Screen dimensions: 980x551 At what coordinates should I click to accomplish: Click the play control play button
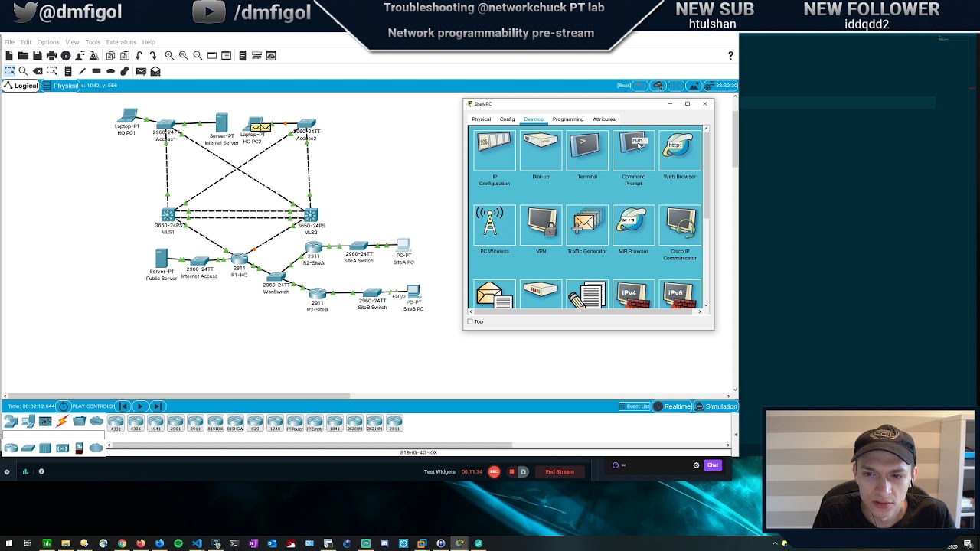(x=140, y=406)
